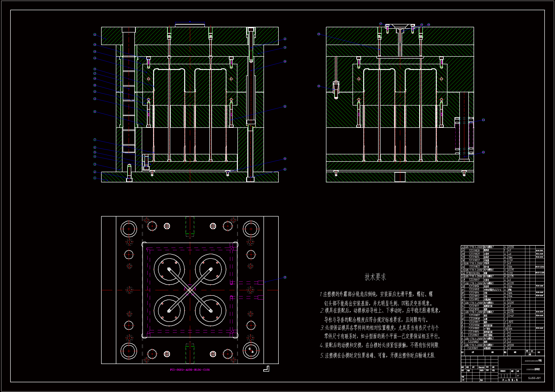Click the L-shaped symbol below the plan view
Viewport: 555px width, 392px height.
(266, 369)
